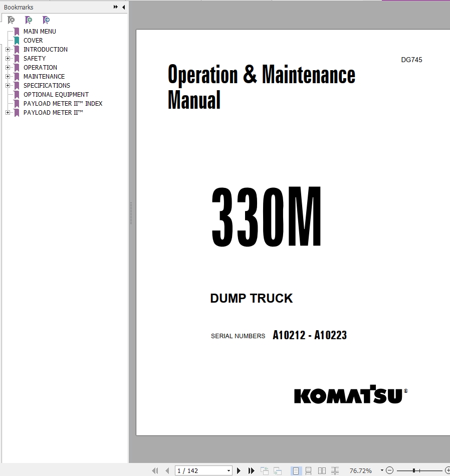The height and width of the screenshot is (476, 450).
Task: Click the next view icon
Action: 278,470
